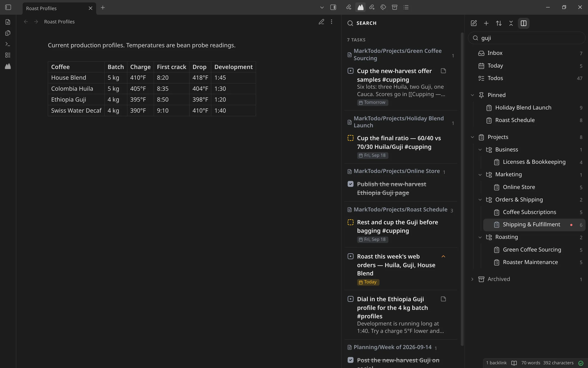Collapse the Pinned section

pos(472,95)
